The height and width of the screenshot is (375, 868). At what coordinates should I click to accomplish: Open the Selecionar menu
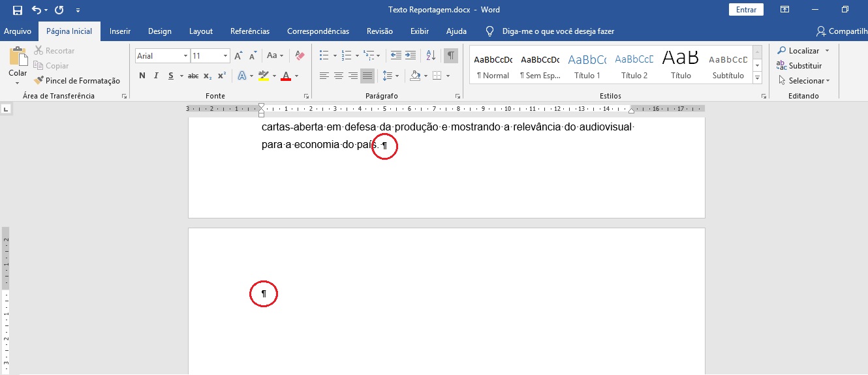click(804, 81)
